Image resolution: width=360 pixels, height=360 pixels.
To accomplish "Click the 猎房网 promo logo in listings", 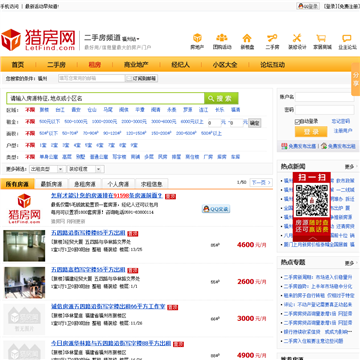I will 24,209.
